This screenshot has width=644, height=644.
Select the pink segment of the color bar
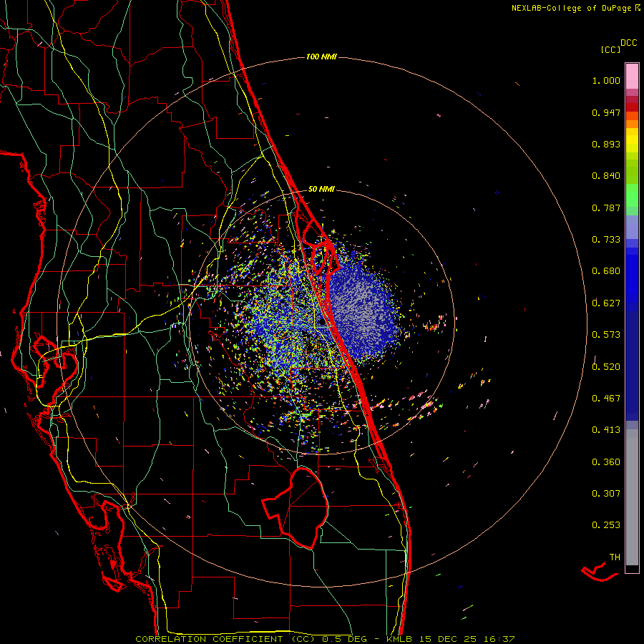632,77
